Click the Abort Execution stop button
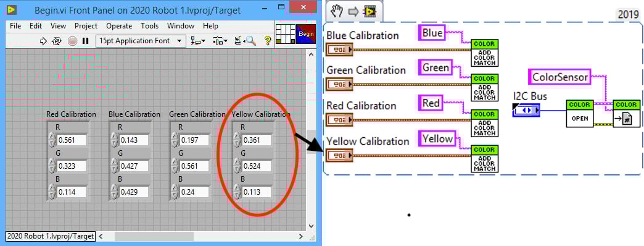Screen dimensions: 644x246 72,41
